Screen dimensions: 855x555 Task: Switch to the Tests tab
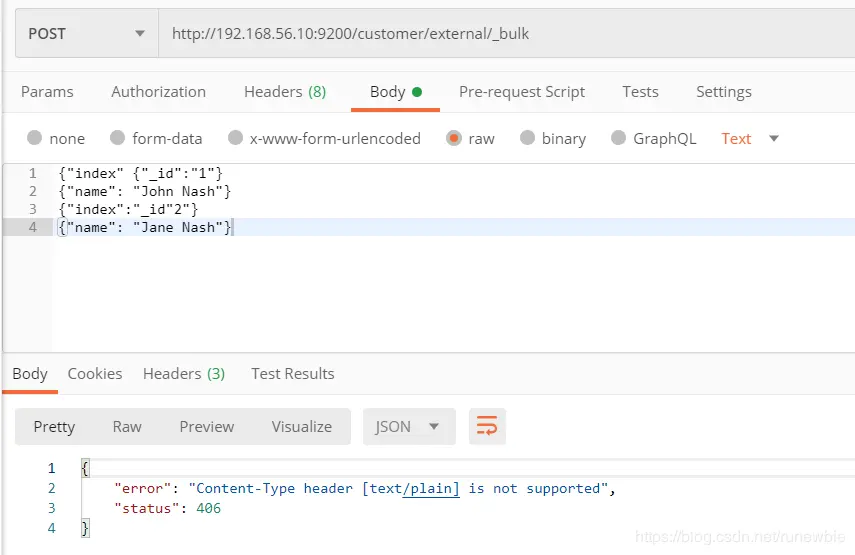pyautogui.click(x=640, y=92)
